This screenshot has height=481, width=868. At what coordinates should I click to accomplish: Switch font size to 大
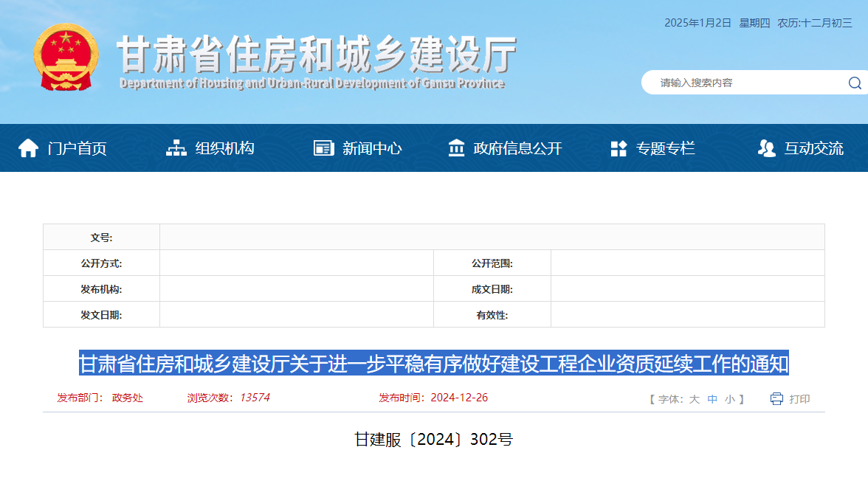[696, 398]
